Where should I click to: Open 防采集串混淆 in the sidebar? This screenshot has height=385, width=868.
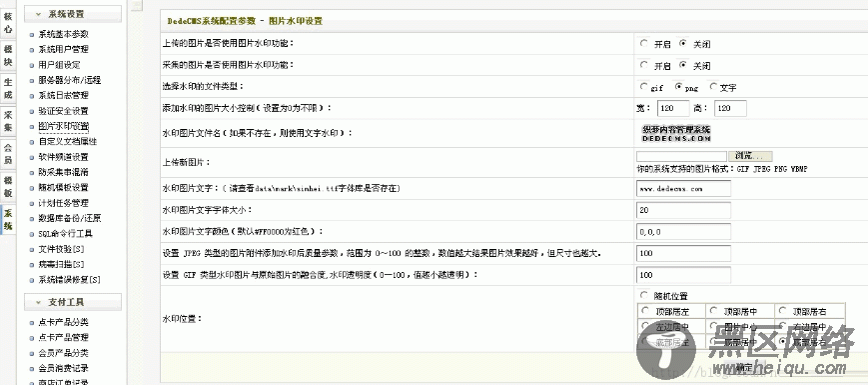click(63, 172)
